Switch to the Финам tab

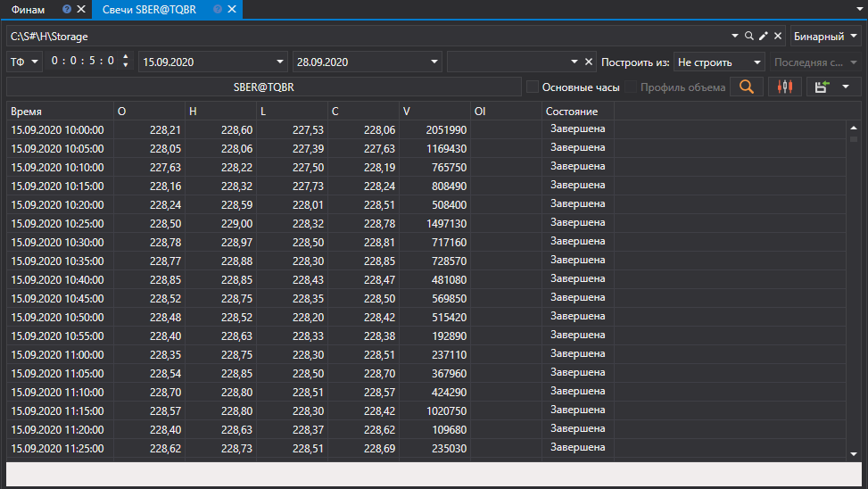click(29, 10)
